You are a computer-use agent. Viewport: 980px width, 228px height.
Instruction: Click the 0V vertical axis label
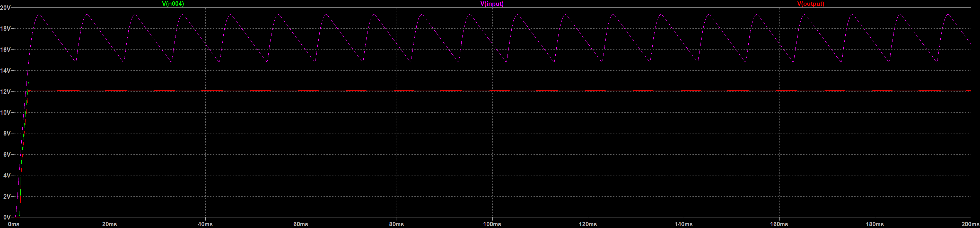(x=6, y=217)
